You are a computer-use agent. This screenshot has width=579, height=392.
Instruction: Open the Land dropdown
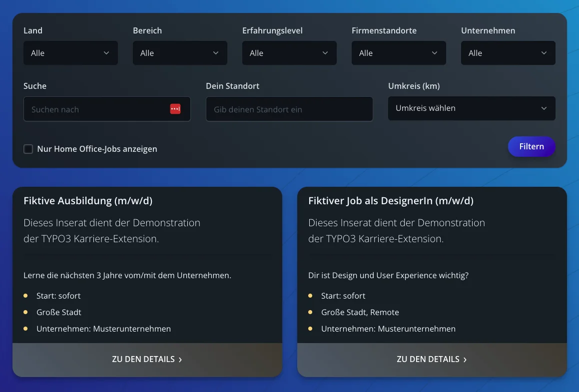[70, 53]
